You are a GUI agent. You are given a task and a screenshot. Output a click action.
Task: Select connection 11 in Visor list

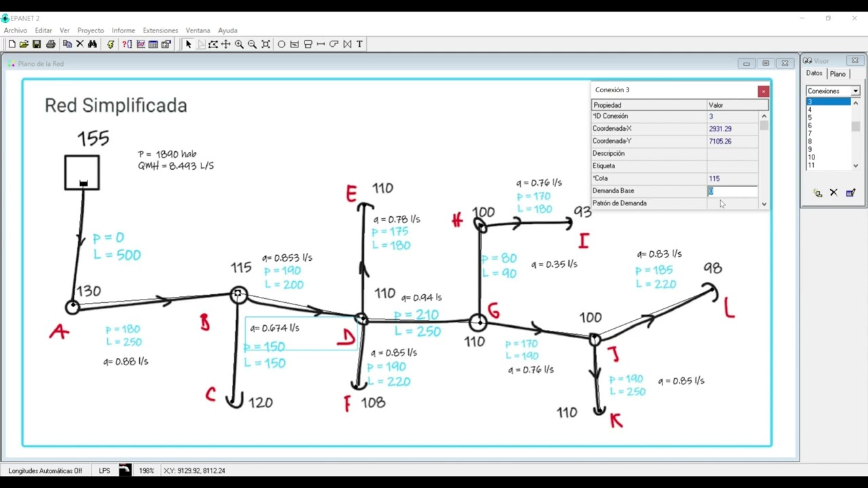coord(828,165)
